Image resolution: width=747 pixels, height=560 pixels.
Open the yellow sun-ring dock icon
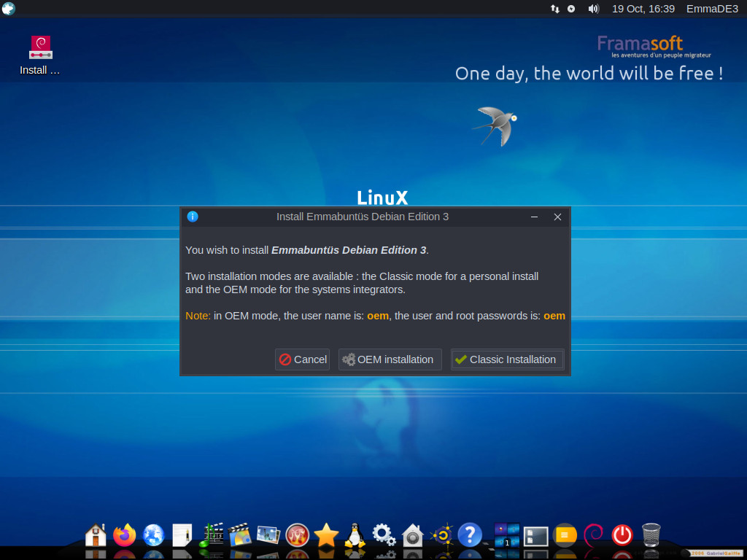point(441,535)
